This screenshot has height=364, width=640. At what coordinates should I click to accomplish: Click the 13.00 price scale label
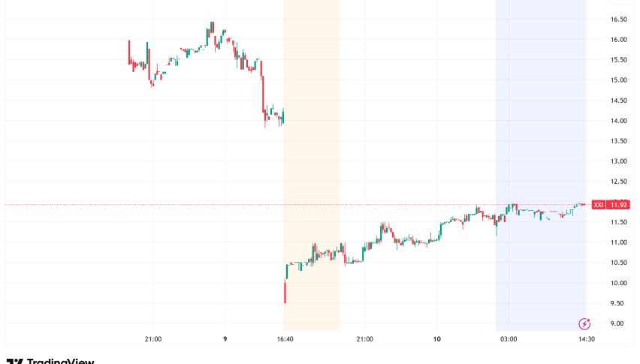pyautogui.click(x=619, y=161)
